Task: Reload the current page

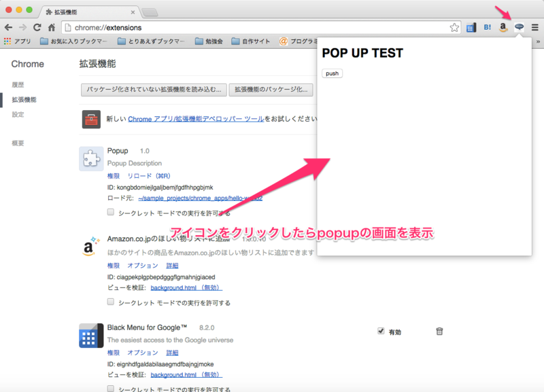Action: (37, 28)
